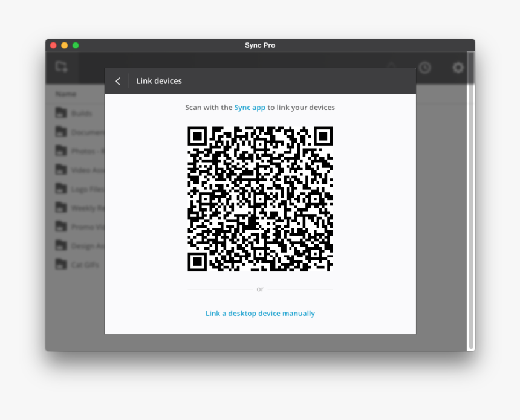Click the QR code image
Image resolution: width=520 pixels, height=420 pixels.
coord(260,199)
